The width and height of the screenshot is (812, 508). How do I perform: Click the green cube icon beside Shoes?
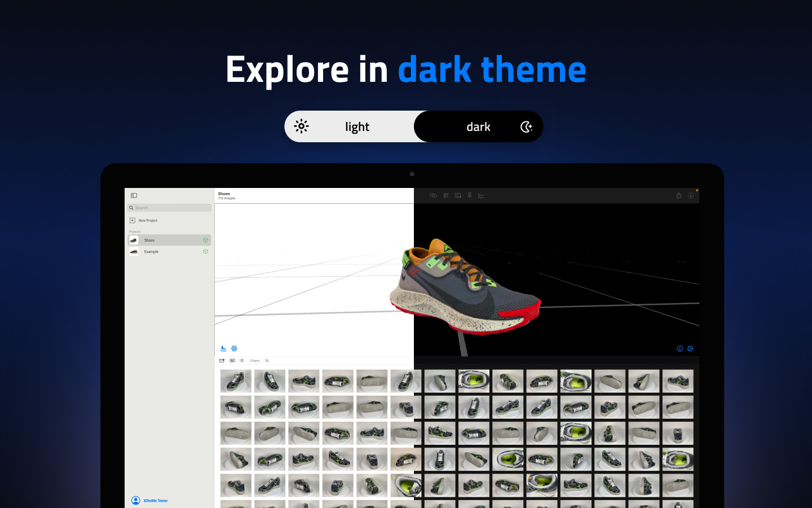coord(205,240)
